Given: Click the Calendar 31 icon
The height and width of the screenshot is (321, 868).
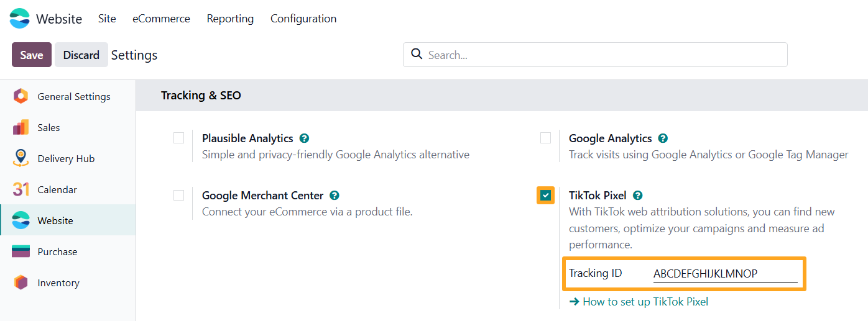Looking at the screenshot, I should pyautogui.click(x=21, y=189).
